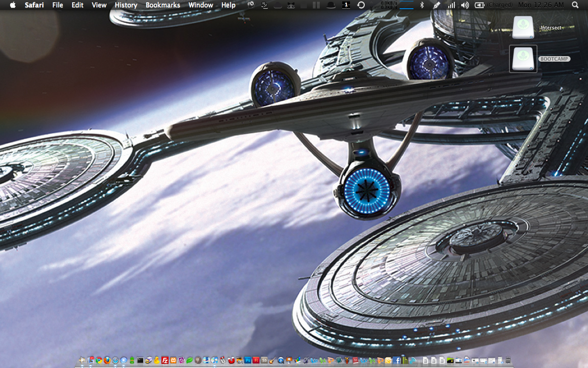Open the Applications folder stack in Dock
Viewport: 588px width, 368px height.
(450, 360)
